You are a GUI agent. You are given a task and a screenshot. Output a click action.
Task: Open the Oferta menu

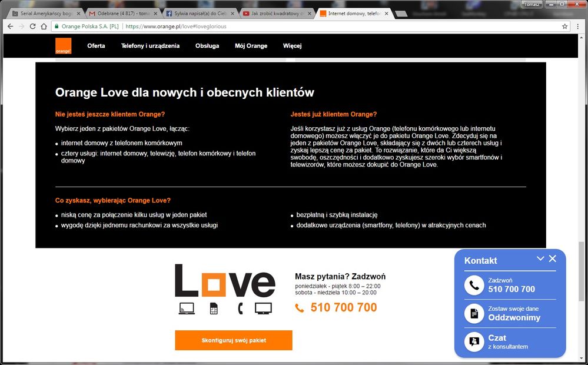tap(96, 46)
